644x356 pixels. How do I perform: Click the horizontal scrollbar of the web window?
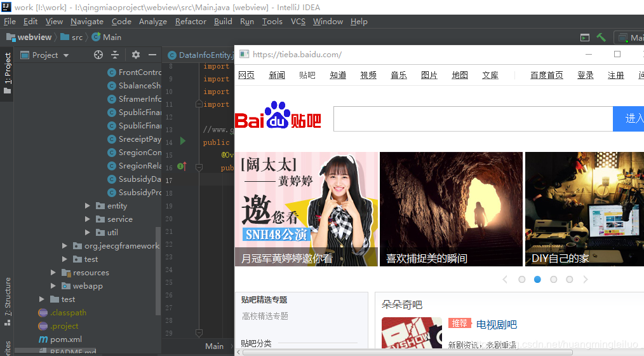[x=408, y=352]
